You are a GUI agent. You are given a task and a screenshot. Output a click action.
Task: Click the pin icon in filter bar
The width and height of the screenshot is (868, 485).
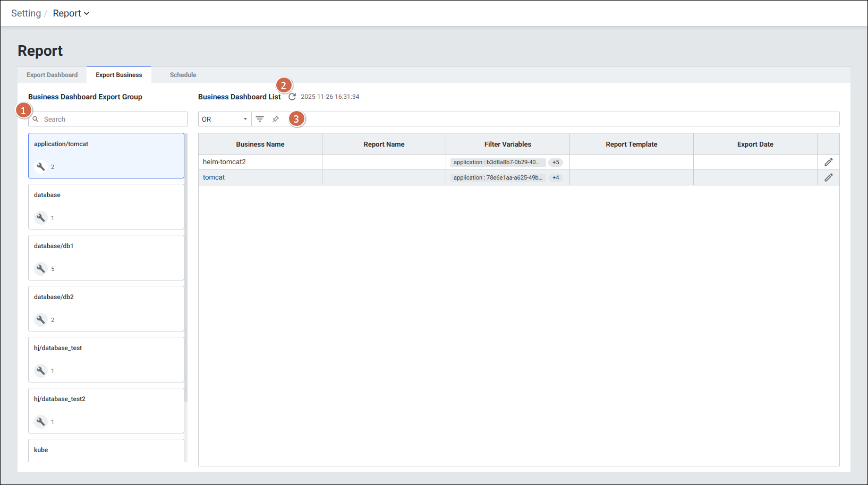(276, 119)
